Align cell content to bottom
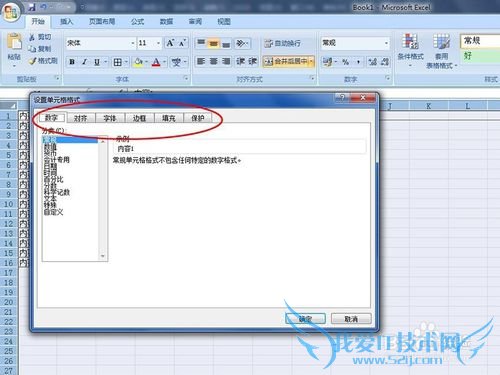This screenshot has width=500, height=375. pos(226,43)
